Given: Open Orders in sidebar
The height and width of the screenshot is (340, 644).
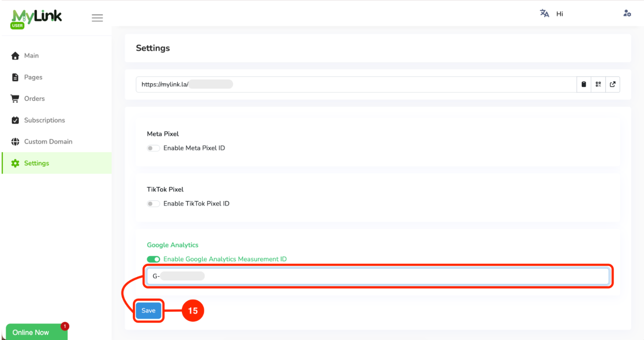Looking at the screenshot, I should click(x=57, y=99).
